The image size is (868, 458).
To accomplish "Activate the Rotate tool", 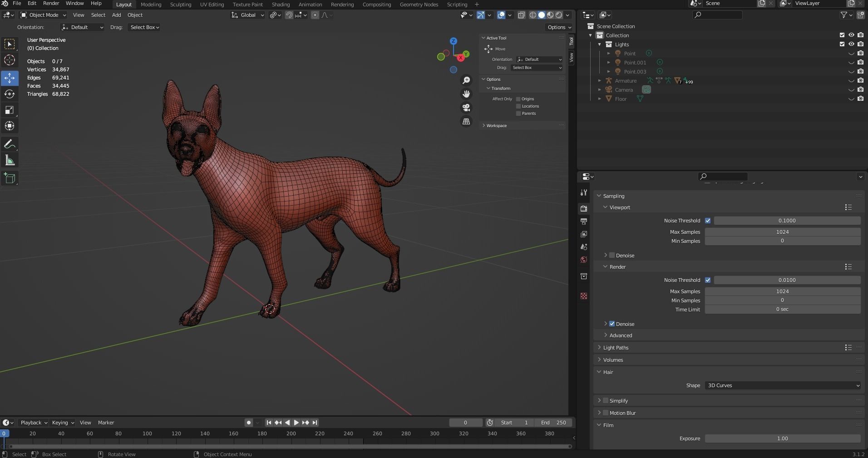I will coord(10,94).
